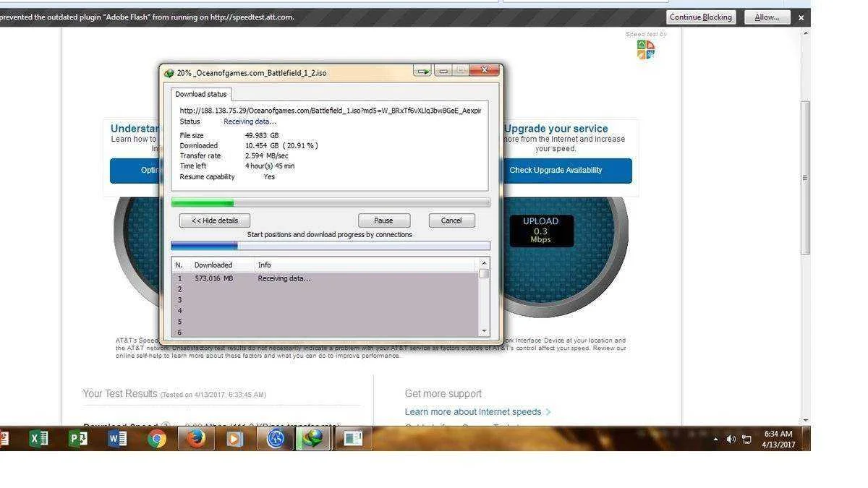This screenshot has height=488, width=868.
Task: Open Google Chrome from the taskbar
Action: click(156, 438)
